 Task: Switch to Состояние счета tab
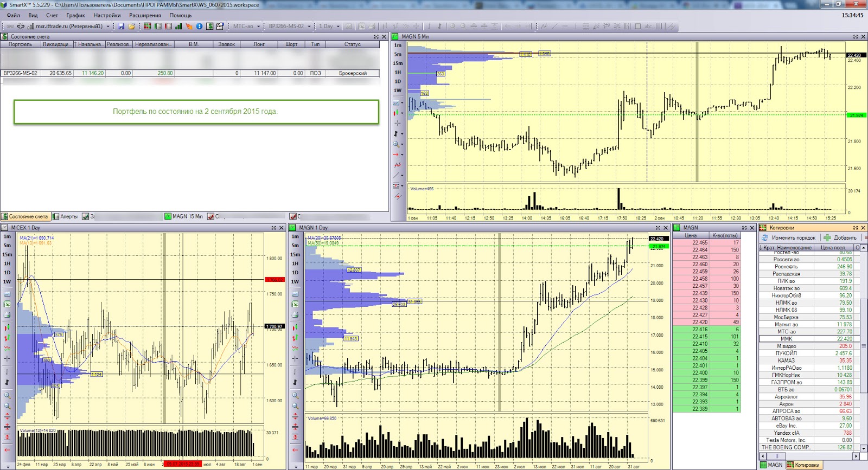click(25, 216)
